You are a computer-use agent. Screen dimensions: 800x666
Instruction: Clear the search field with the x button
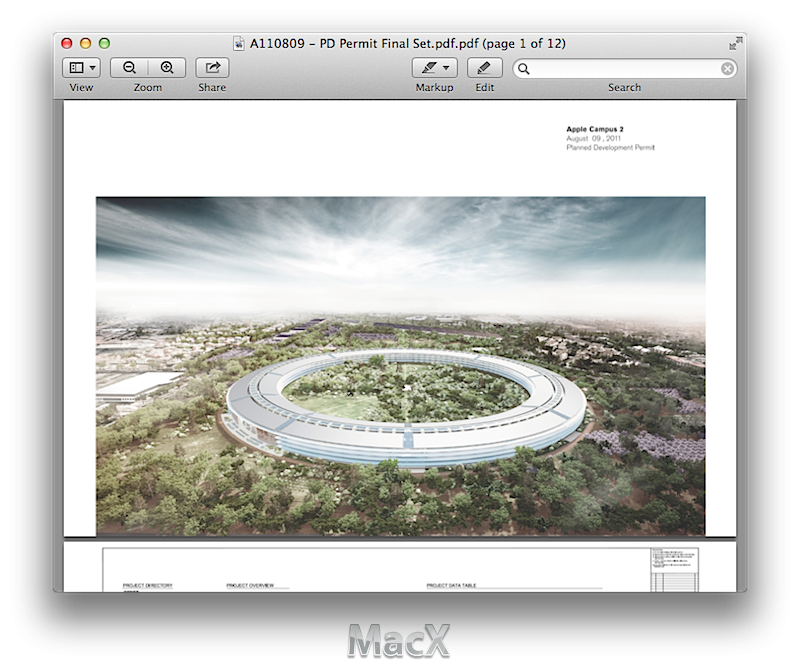coord(727,69)
